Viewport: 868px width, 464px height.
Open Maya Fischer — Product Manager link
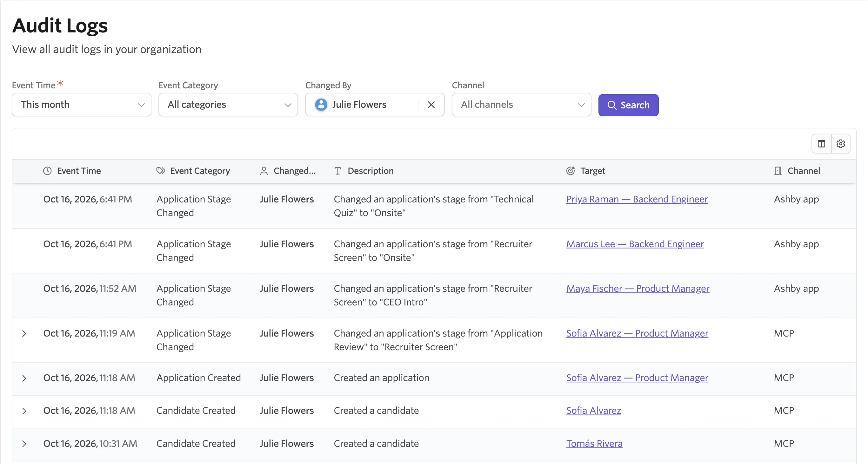click(638, 289)
